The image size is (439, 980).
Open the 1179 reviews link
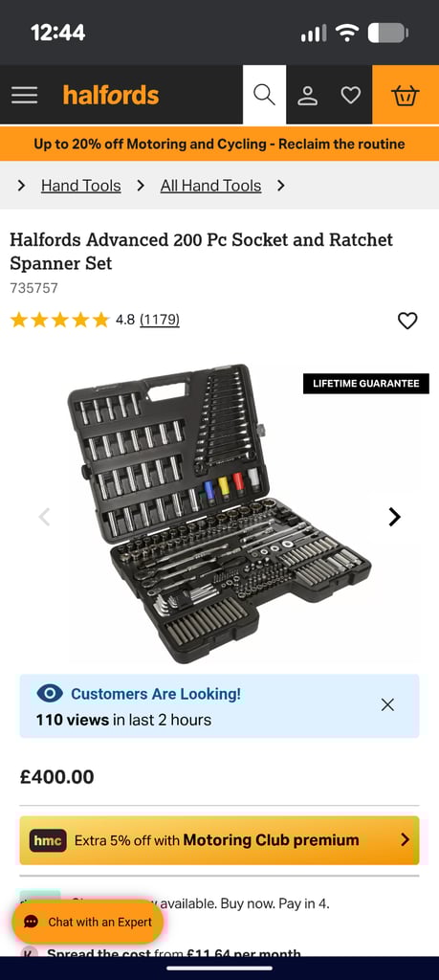(x=159, y=320)
